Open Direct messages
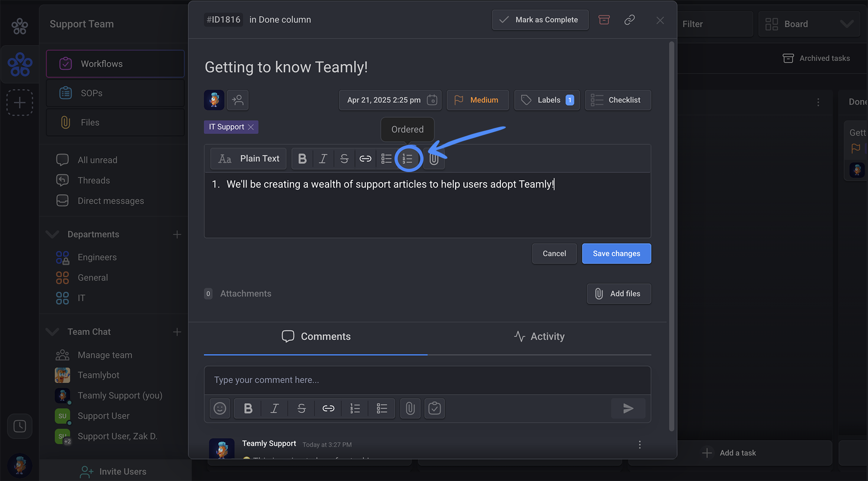868x481 pixels. click(111, 201)
